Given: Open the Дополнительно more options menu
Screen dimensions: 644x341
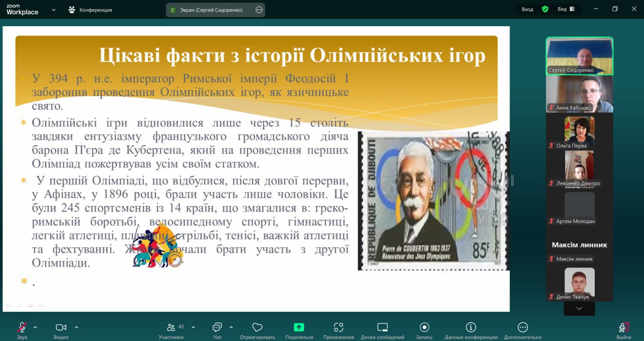Looking at the screenshot, I should [x=523, y=328].
